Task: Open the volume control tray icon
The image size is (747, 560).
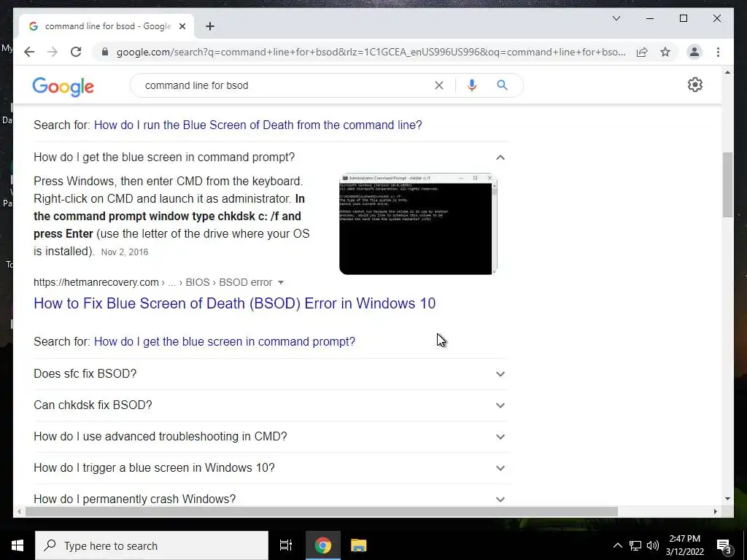Action: [653, 545]
